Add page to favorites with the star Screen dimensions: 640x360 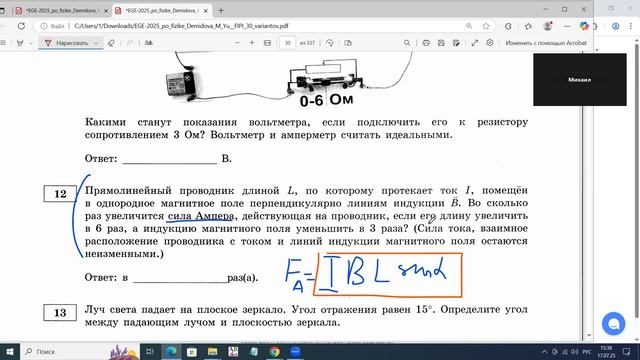(486, 26)
